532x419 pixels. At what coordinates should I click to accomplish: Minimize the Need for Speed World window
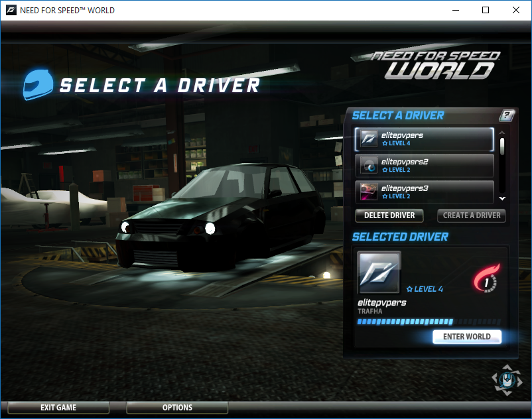pyautogui.click(x=456, y=10)
